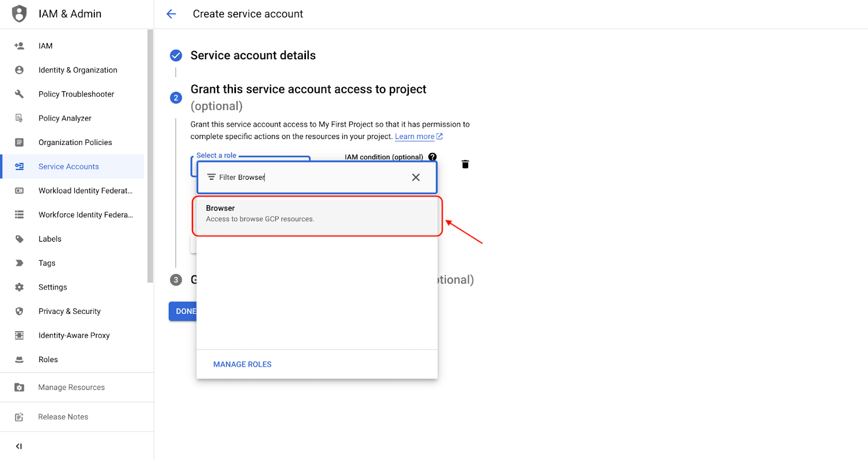
Task: Click the step 1 completed checkmark
Action: pos(176,55)
